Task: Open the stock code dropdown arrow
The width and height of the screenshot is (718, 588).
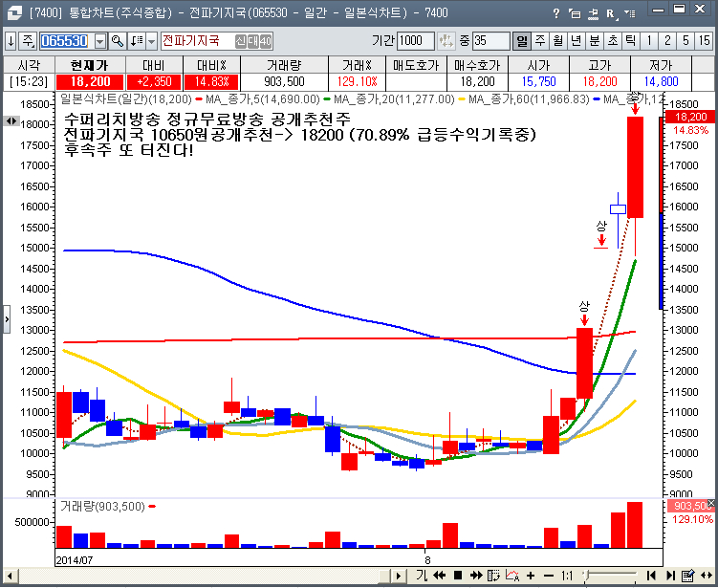Action: [99, 41]
